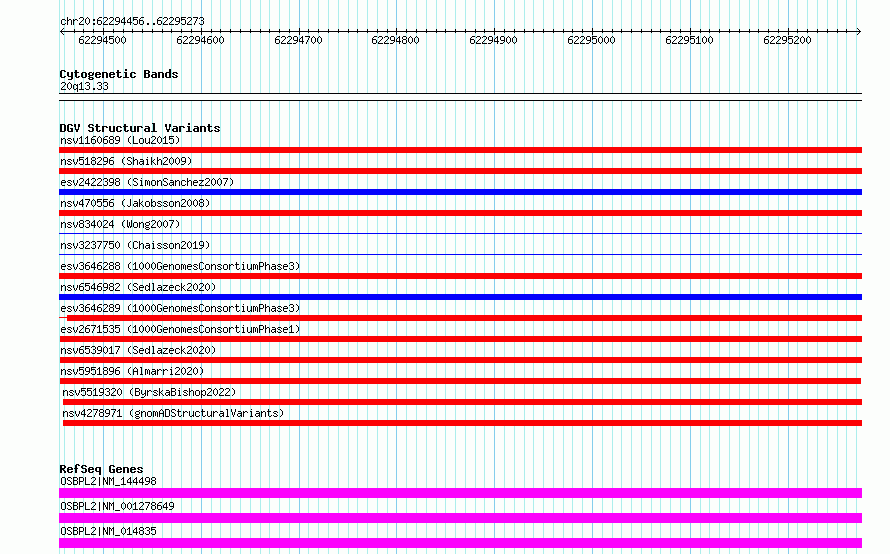Click blue bar under nsv6546982
Screen dimensions: 890x554
pos(460,297)
